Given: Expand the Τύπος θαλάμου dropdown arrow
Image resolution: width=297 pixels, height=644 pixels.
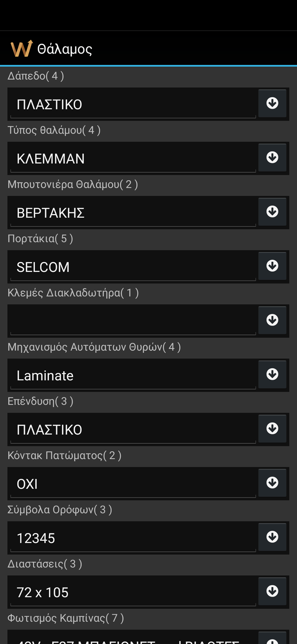Looking at the screenshot, I should (272, 157).
